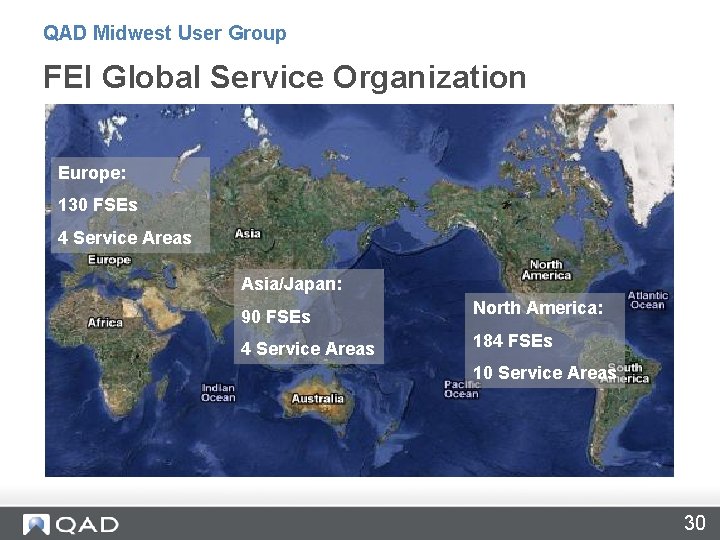Click the 'Atlantic Ocean' map label
This screenshot has width=720, height=540.
click(648, 300)
